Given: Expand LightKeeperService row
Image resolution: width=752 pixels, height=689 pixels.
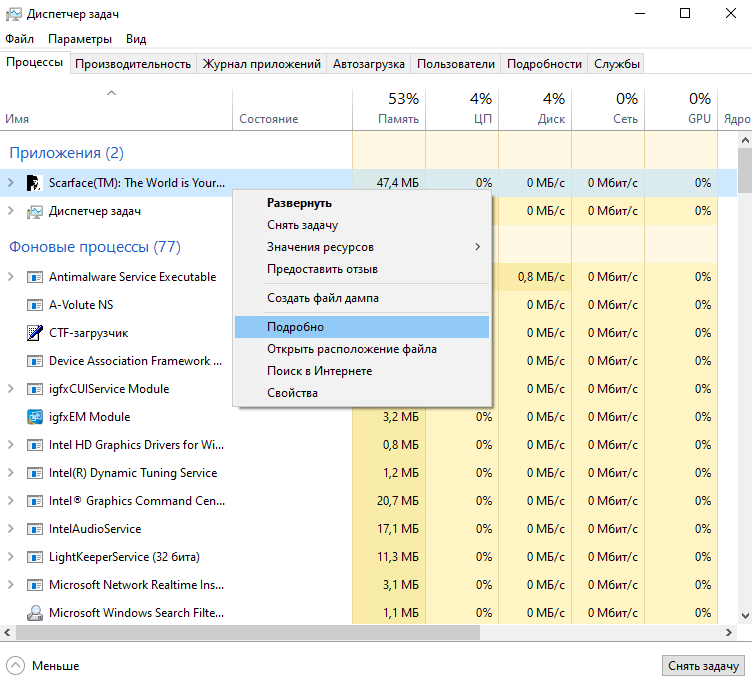Looking at the screenshot, I should 11,557.
